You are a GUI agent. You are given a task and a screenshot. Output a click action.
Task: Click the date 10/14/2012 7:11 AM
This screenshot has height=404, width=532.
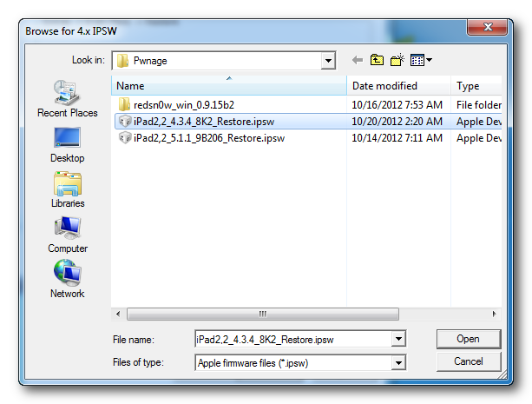pyautogui.click(x=397, y=138)
